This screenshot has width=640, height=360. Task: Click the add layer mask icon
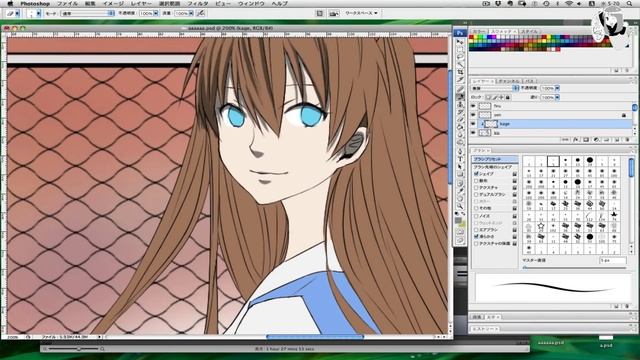click(586, 140)
